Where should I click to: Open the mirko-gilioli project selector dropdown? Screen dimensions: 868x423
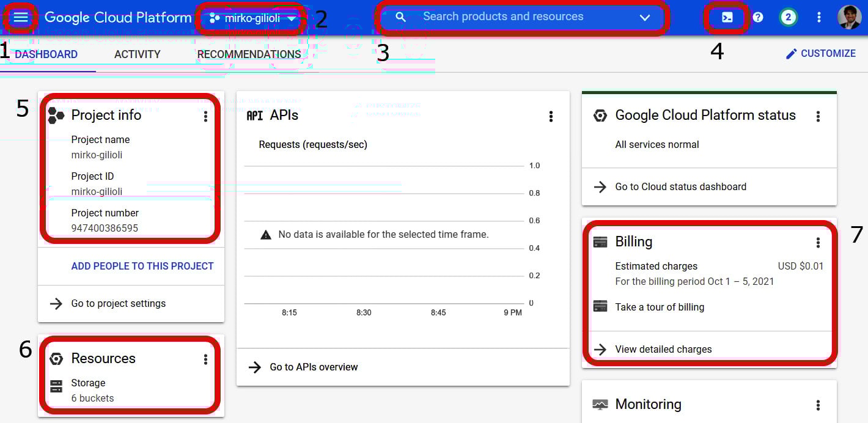point(252,18)
